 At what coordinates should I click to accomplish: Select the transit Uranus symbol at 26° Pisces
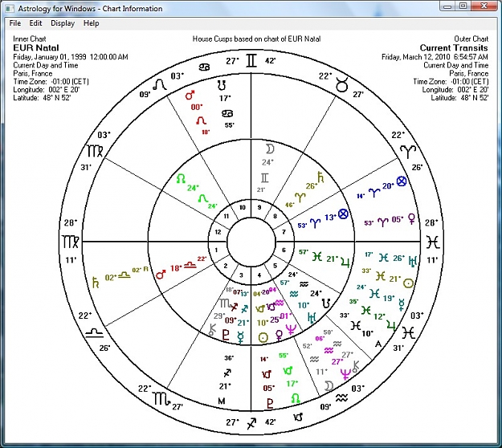(x=413, y=261)
